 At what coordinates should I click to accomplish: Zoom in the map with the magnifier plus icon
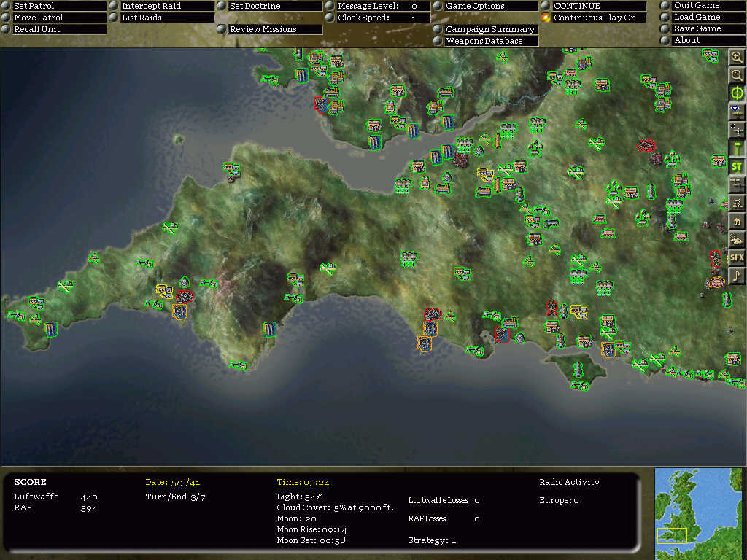[737, 58]
